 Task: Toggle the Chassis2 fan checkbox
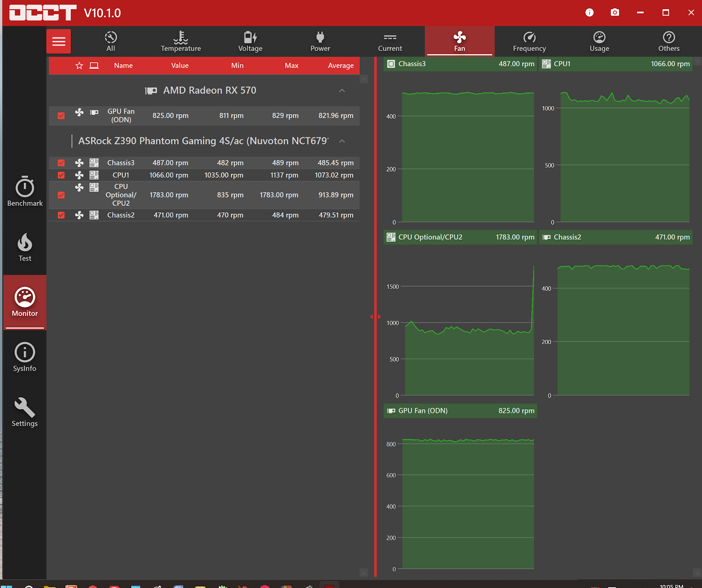(61, 215)
